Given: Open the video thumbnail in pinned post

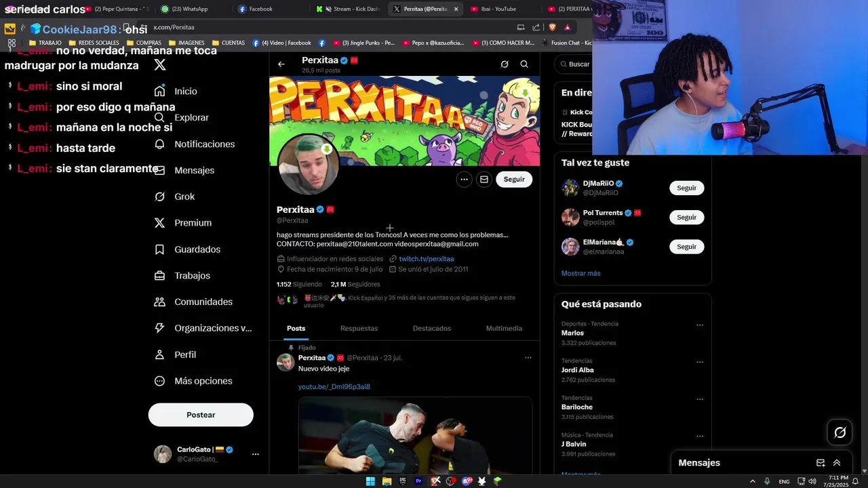Looking at the screenshot, I should [x=415, y=435].
